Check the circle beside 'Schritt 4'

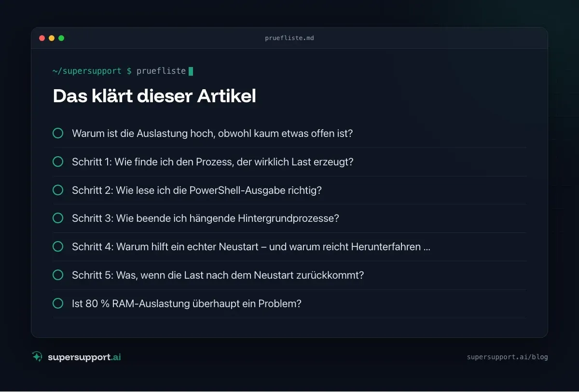(58, 246)
